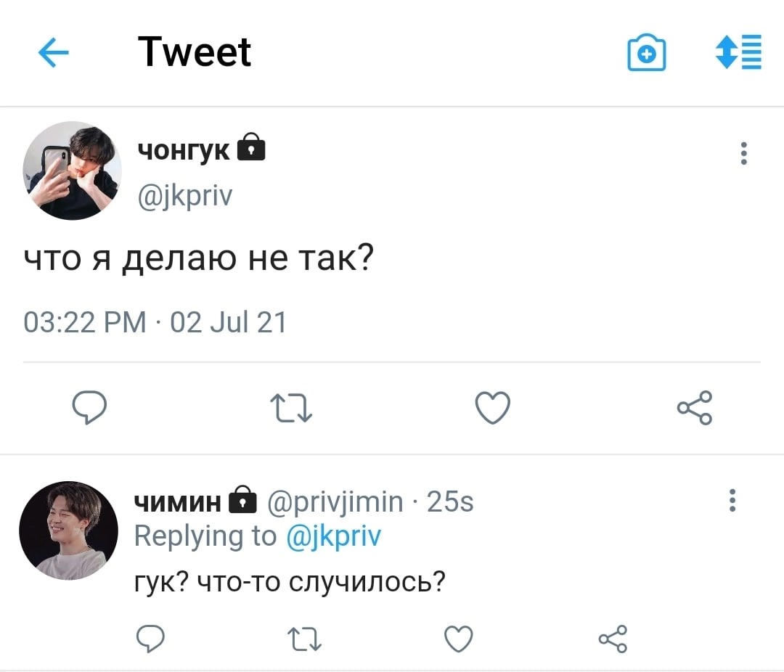Click the @jkpriv mention link in reply
784x672 pixels.
pyautogui.click(x=334, y=537)
